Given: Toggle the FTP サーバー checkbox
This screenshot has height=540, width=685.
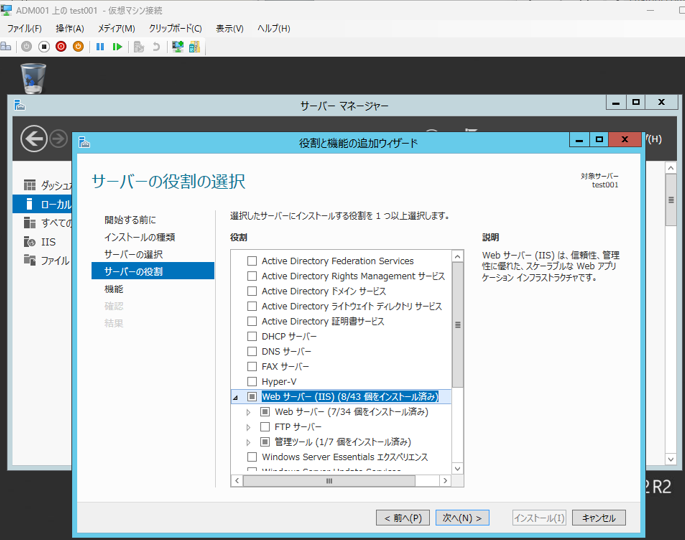Looking at the screenshot, I should point(265,426).
